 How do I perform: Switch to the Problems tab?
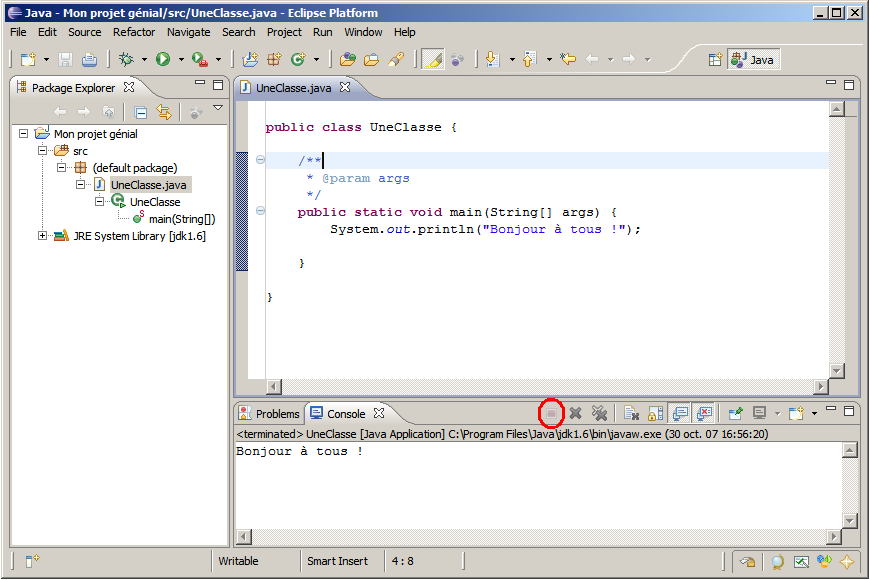pyautogui.click(x=269, y=414)
